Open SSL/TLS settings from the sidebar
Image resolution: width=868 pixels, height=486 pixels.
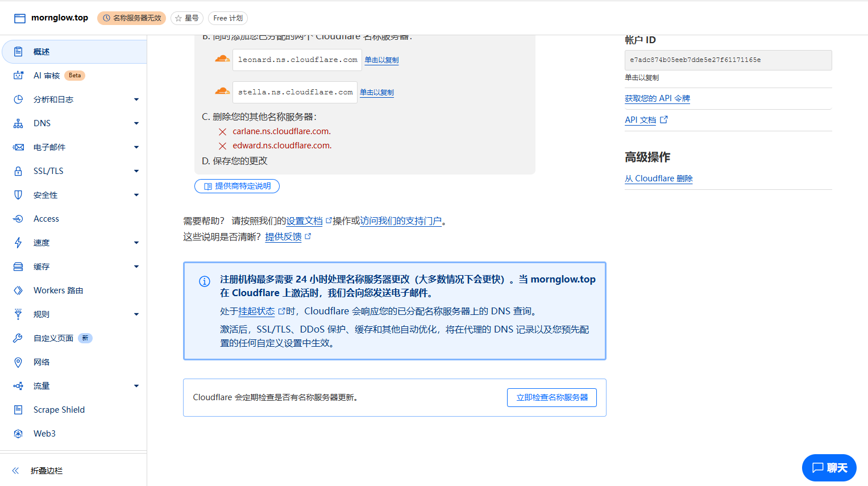coord(19,171)
